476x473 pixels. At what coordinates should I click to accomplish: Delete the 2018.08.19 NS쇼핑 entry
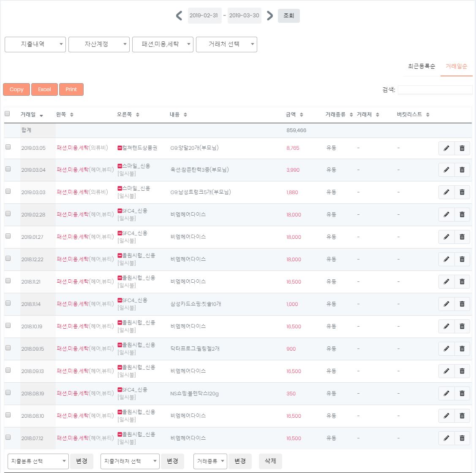click(462, 394)
